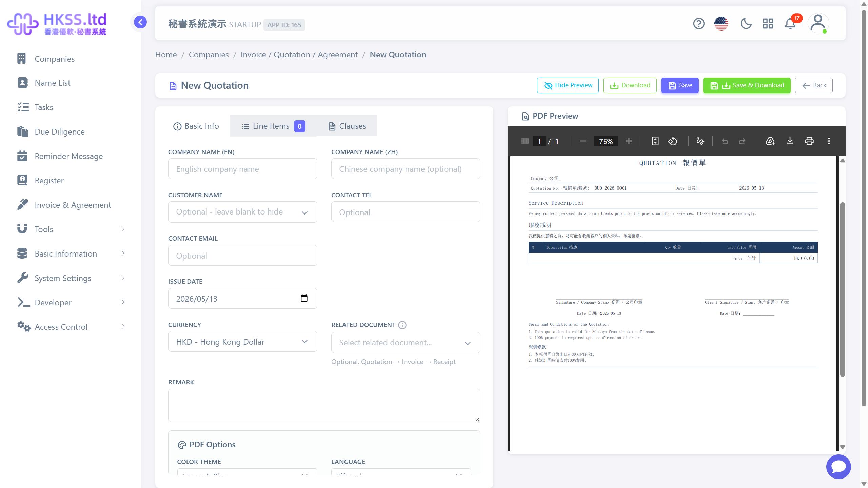Toggle dark mode moon icon
Screen dimensions: 868x488
point(746,24)
